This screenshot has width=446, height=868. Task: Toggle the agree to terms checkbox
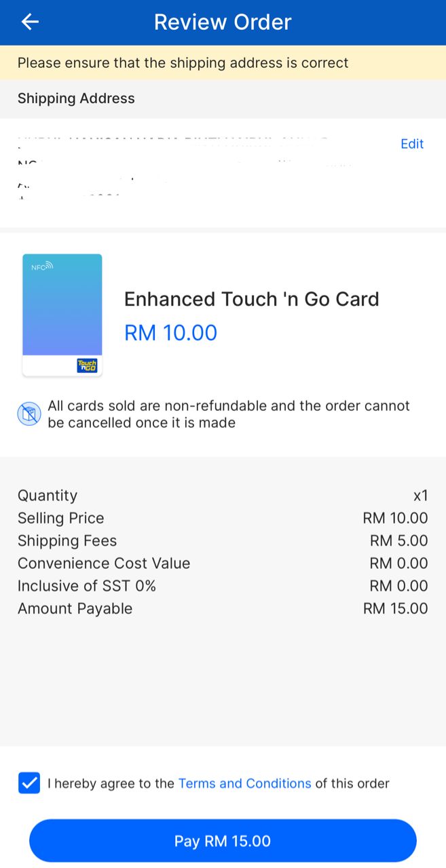tap(29, 783)
